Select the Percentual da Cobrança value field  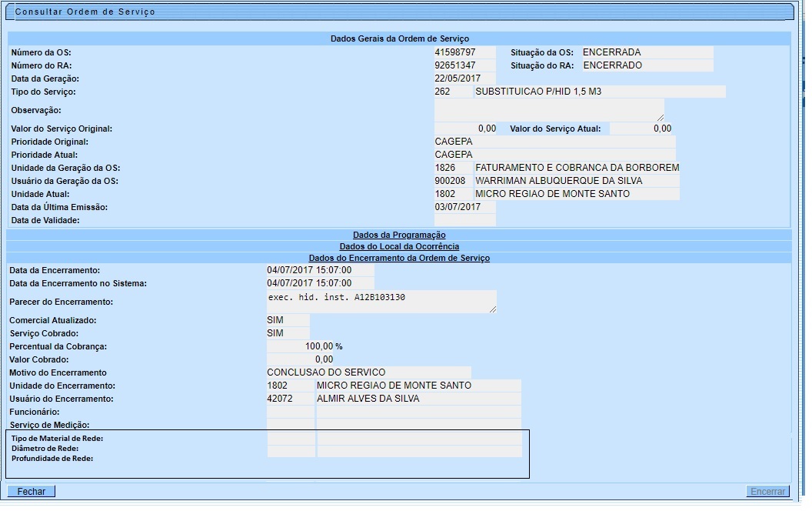click(300, 346)
